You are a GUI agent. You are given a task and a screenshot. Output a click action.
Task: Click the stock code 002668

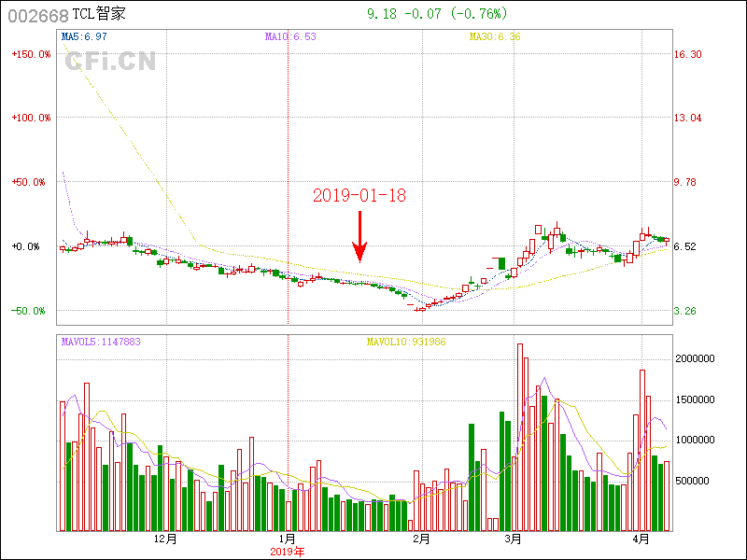37,15
